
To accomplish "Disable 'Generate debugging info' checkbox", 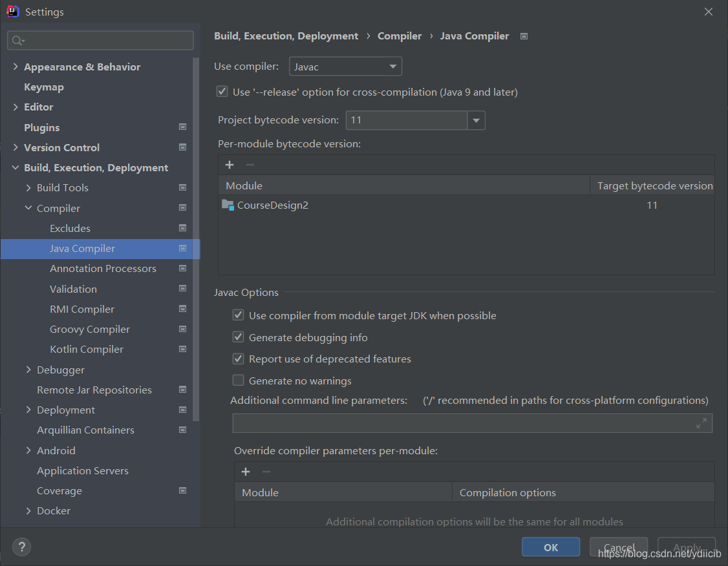I will (238, 337).
